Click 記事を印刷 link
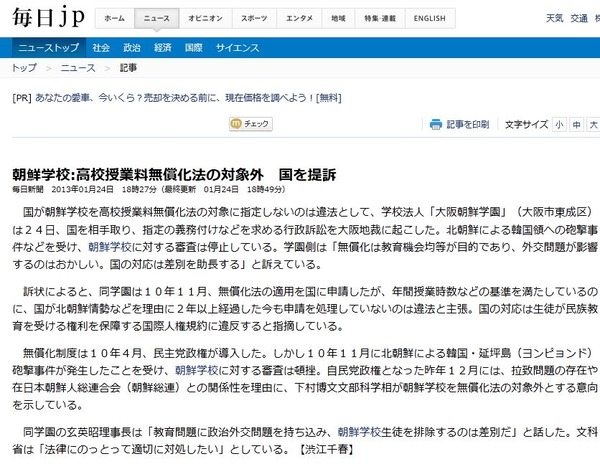Screen dimensions: 600x464 tap(468, 124)
